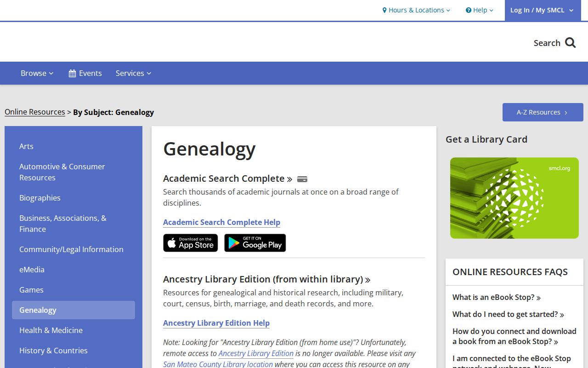588x368 pixels.
Task: Click the A-Z Resources button
Action: (543, 112)
